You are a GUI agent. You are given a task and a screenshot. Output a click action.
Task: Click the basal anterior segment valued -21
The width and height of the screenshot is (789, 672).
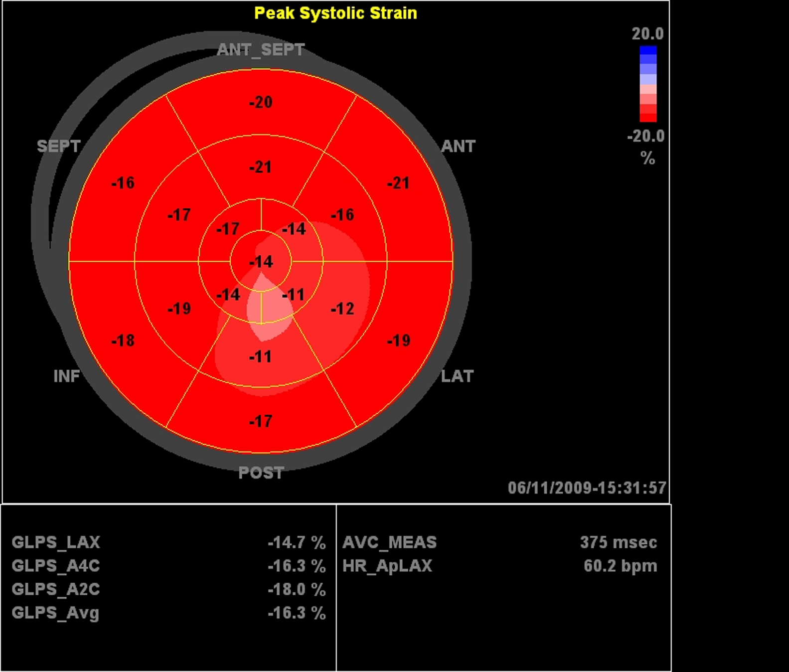pos(398,183)
